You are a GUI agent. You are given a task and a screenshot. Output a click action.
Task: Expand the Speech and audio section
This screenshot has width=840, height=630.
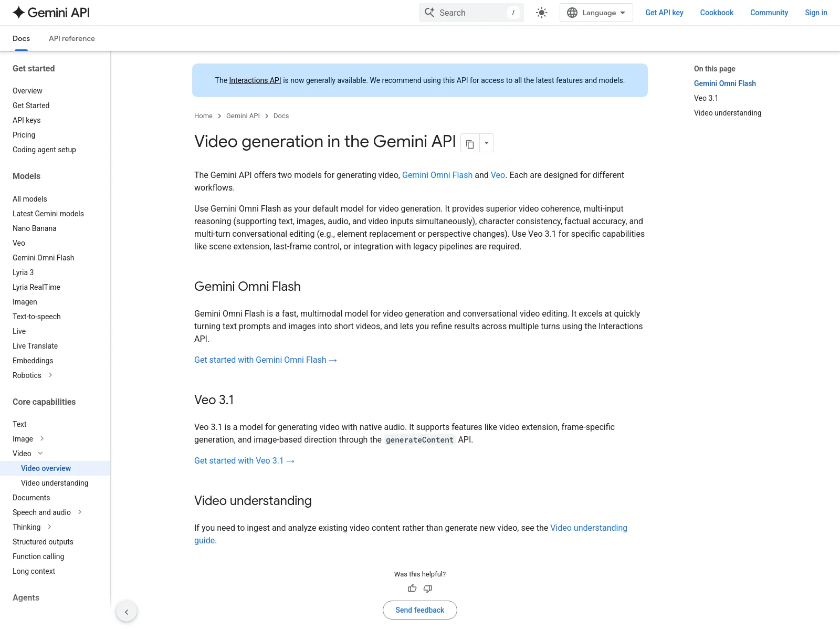[80, 512]
